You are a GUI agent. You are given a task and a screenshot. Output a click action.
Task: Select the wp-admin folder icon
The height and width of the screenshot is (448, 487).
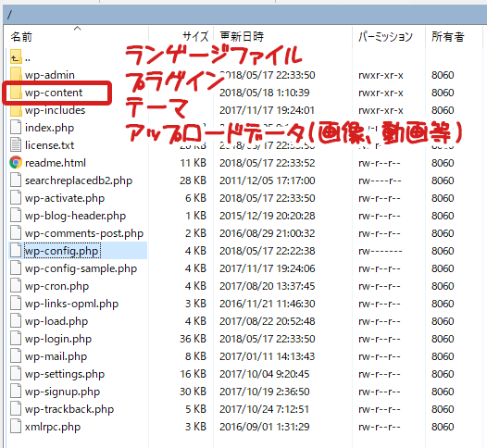[16, 75]
